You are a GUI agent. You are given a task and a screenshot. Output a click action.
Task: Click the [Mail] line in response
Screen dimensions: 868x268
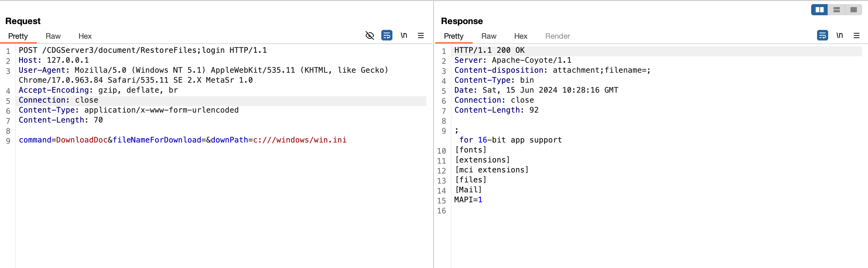[468, 190]
